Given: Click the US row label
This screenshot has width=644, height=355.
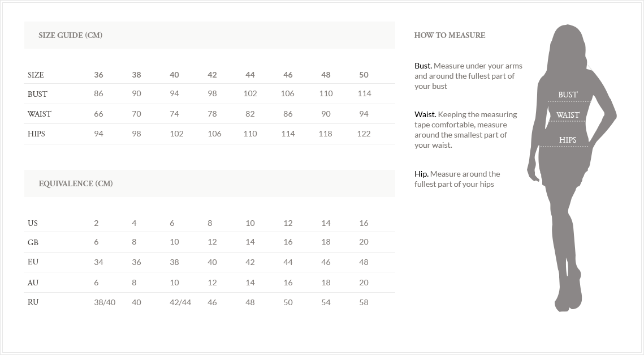Looking at the screenshot, I should tap(33, 223).
